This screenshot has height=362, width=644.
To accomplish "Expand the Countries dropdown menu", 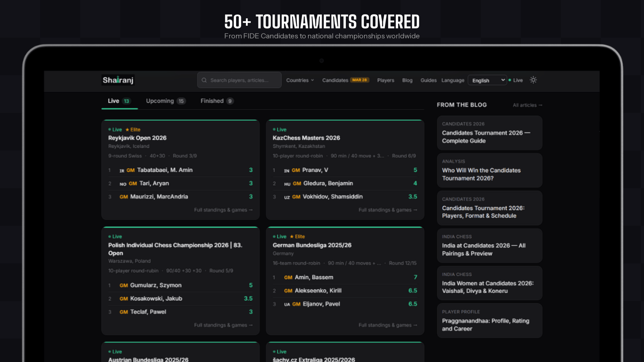I will pyautogui.click(x=300, y=80).
